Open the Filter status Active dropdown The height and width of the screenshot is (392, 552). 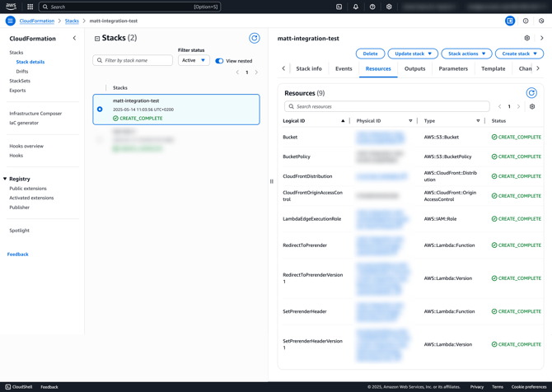click(194, 60)
